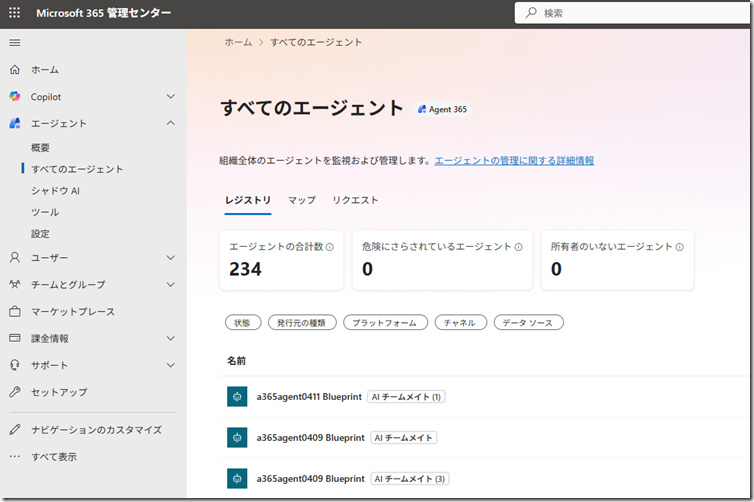Expand the サポート chevron
754x502 pixels.
pyautogui.click(x=171, y=365)
